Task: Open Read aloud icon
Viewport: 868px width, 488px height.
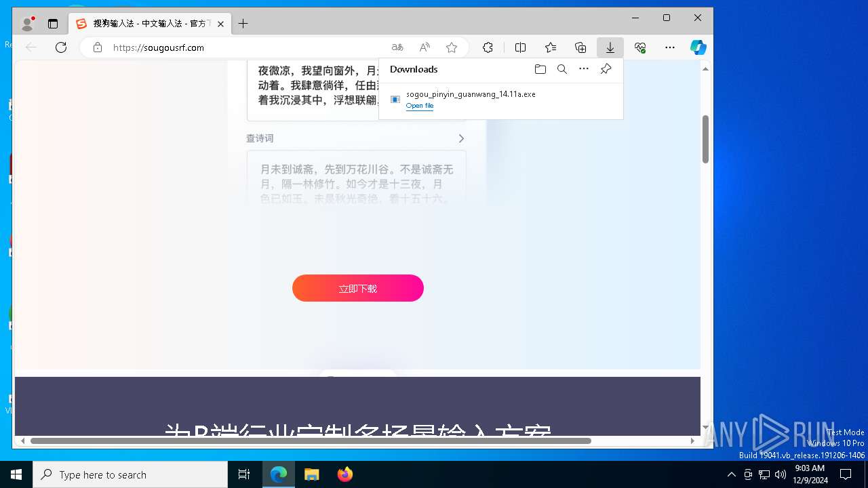Action: (425, 47)
